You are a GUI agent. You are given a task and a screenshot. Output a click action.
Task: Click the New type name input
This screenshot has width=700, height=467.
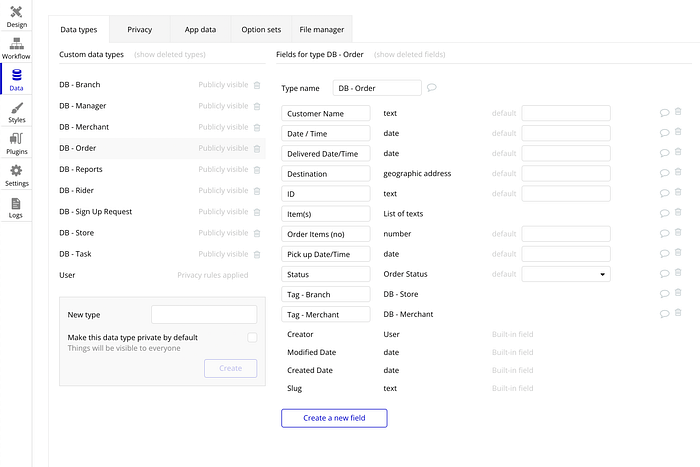[204, 315]
